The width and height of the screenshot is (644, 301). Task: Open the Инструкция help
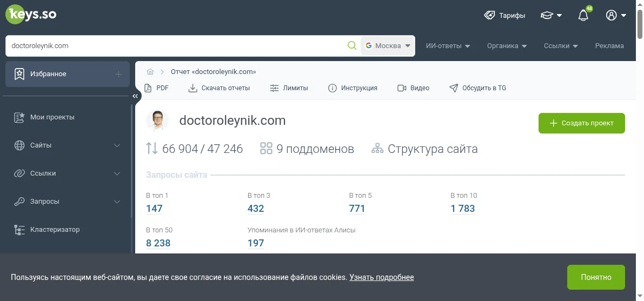coord(353,88)
